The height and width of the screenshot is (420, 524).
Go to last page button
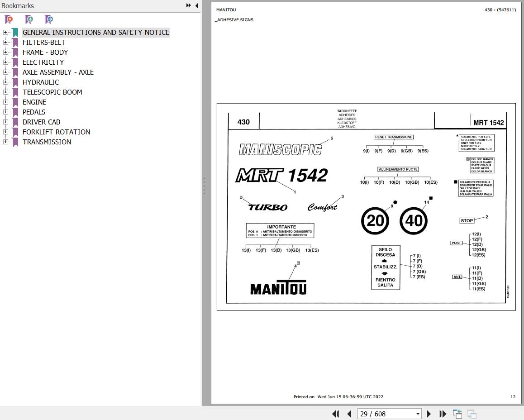click(x=443, y=414)
